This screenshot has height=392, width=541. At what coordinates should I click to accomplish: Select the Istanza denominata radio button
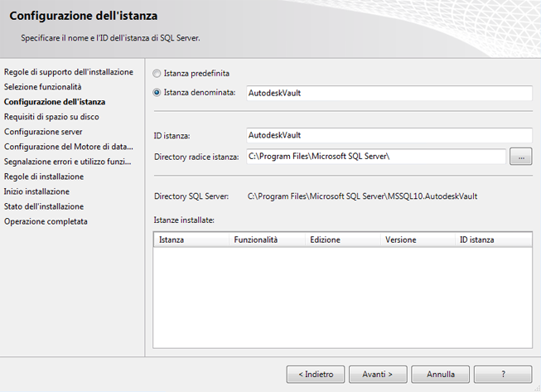pos(157,93)
